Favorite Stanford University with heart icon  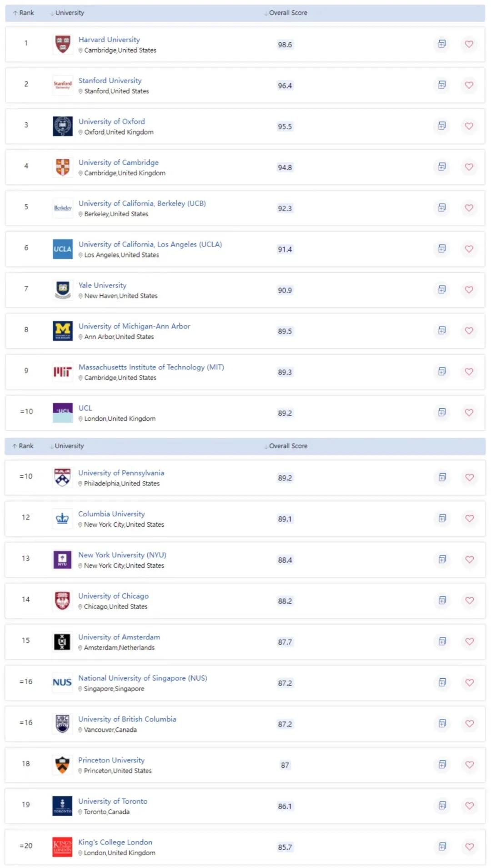click(x=469, y=85)
